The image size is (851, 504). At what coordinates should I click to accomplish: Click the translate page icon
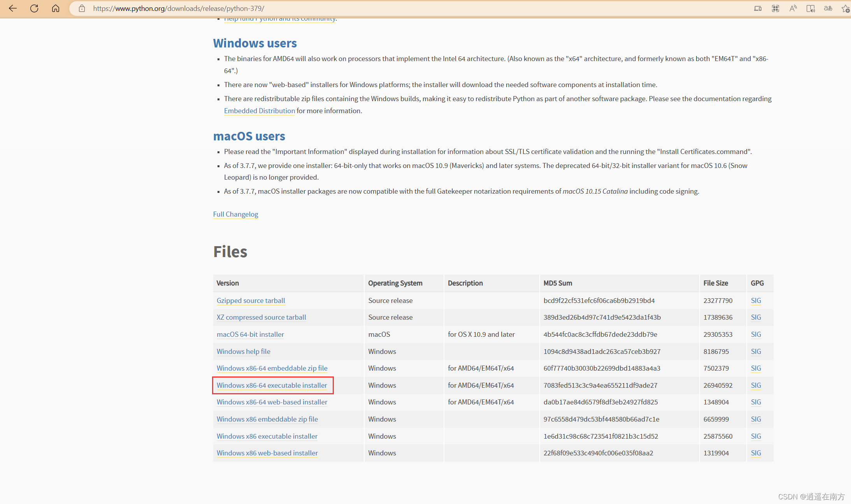[x=828, y=8]
